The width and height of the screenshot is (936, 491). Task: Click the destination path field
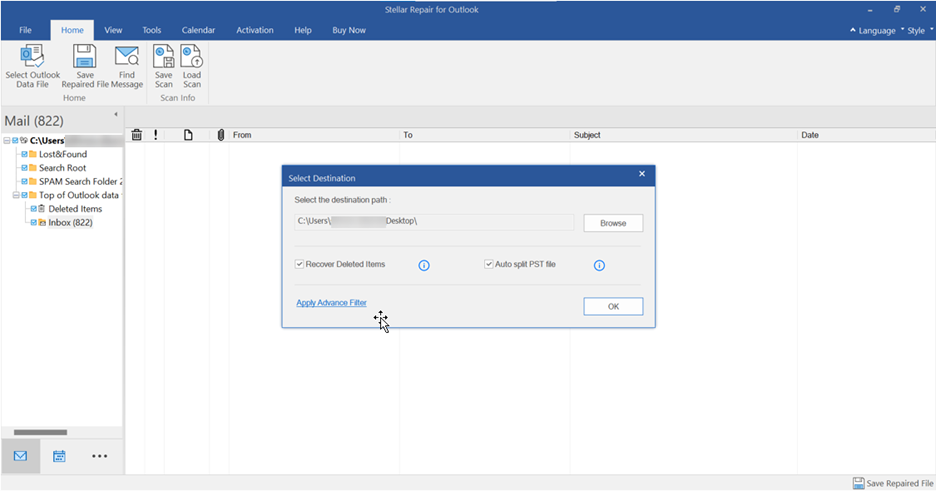(434, 222)
